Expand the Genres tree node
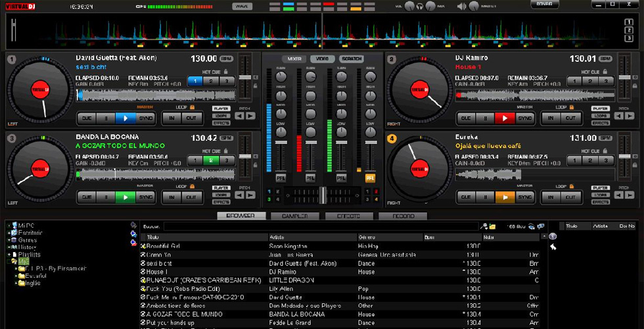644x329 pixels. click(9, 240)
